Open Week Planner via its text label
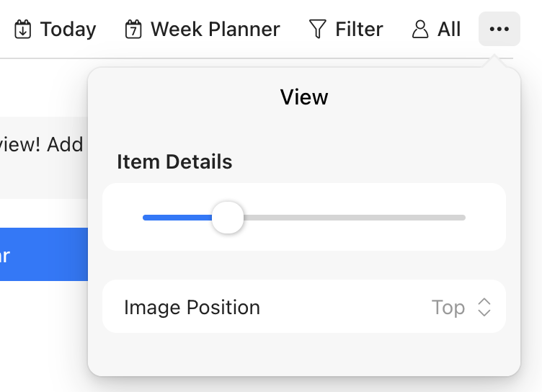542x392 pixels. 215,30
